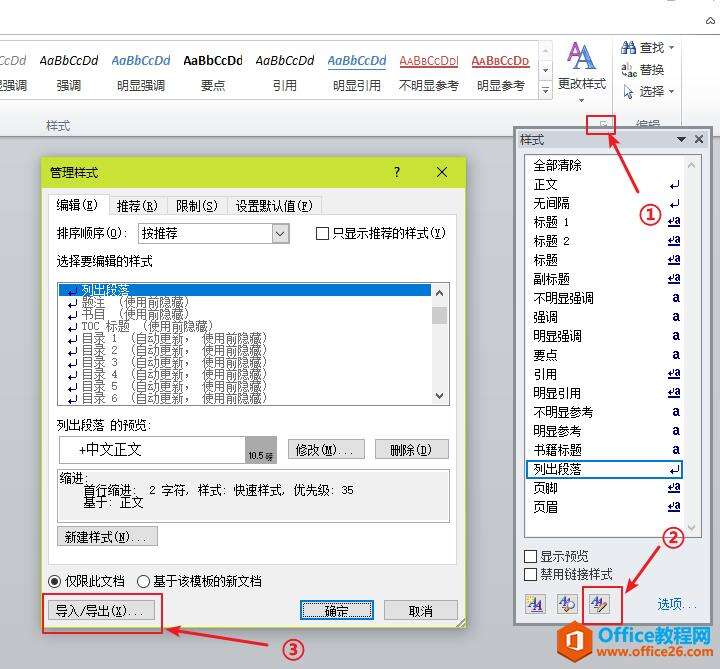Select TOC 标题 in style list
This screenshot has width=720, height=669.
click(244, 326)
